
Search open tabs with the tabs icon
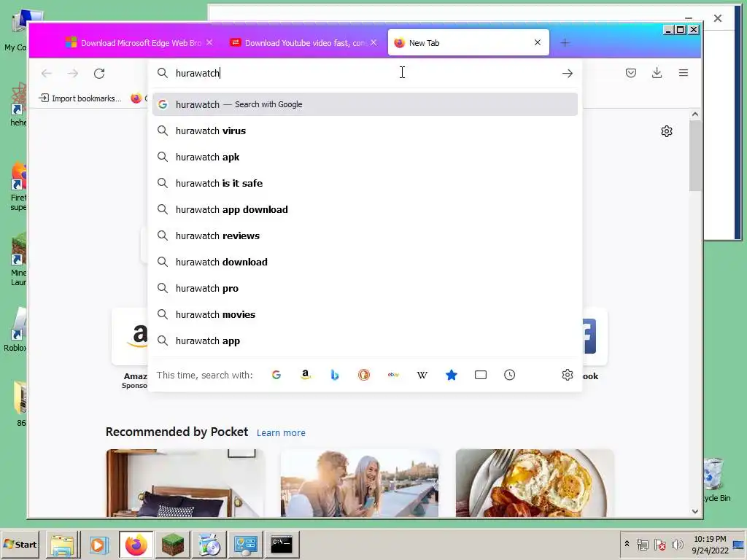click(481, 376)
